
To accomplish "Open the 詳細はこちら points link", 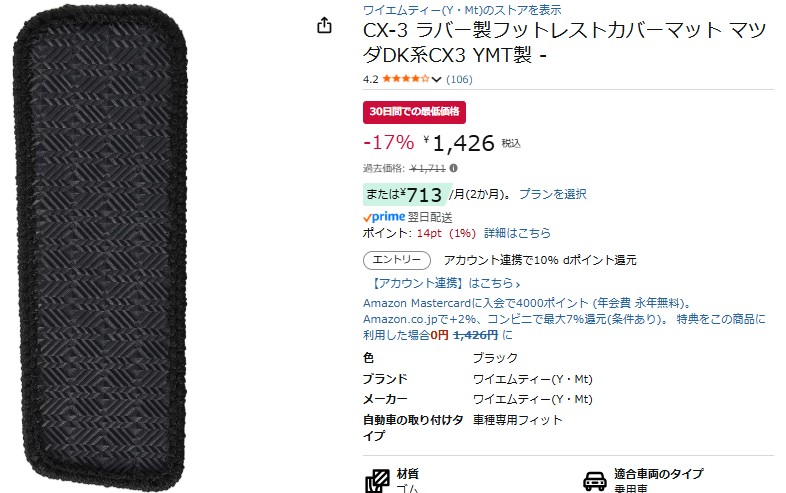I will (517, 233).
